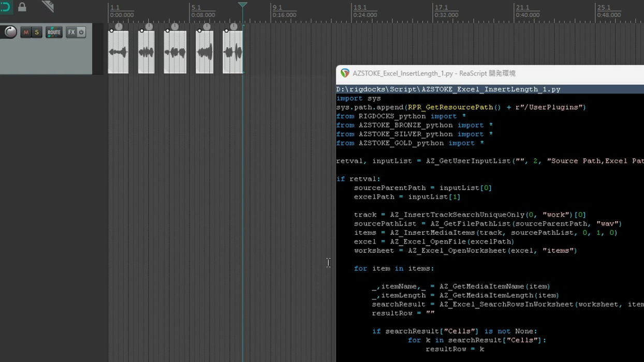Viewport: 644px width, 362px height.
Task: Mute the track with the M button
Action: coord(26,32)
